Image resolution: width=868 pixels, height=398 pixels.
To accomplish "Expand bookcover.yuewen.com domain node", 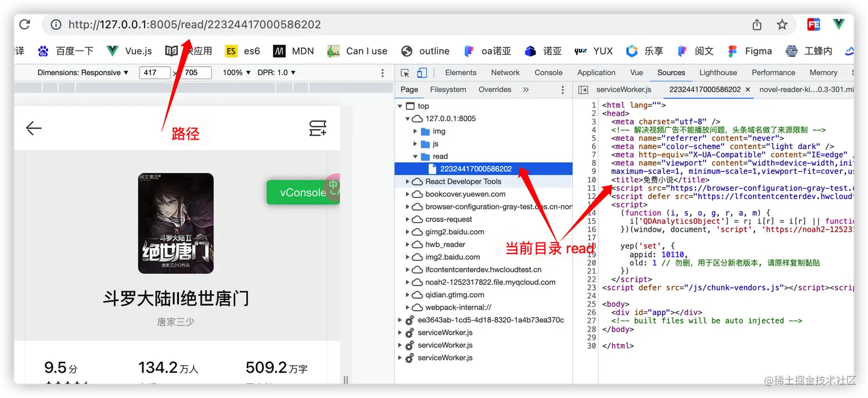I will pyautogui.click(x=408, y=194).
